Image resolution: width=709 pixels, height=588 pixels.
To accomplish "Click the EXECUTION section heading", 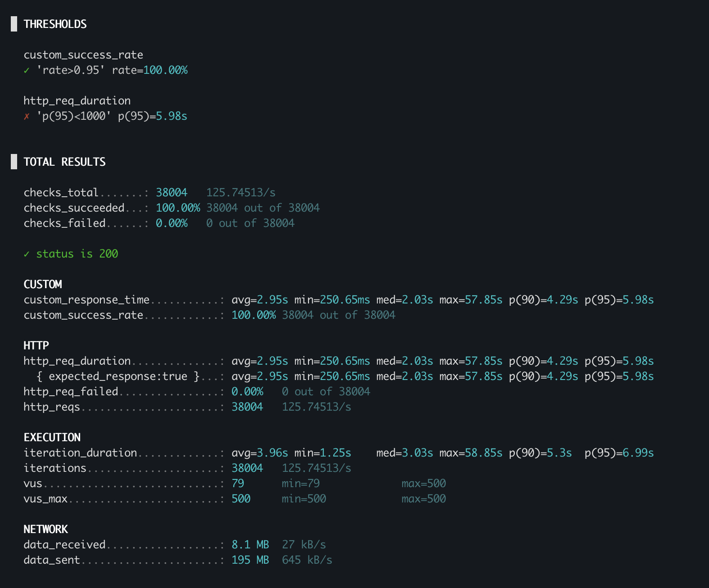I will 52,438.
